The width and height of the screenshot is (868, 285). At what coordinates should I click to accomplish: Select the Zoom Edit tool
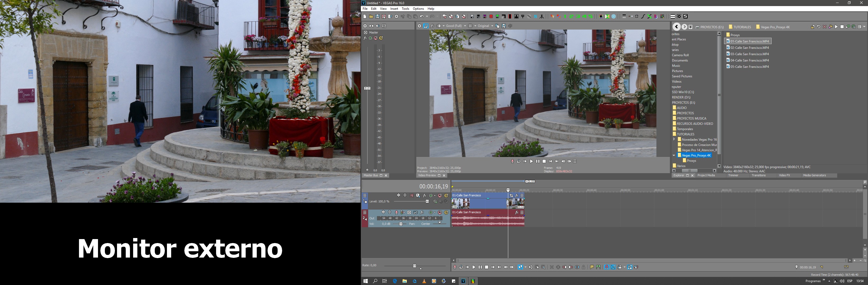543,267
